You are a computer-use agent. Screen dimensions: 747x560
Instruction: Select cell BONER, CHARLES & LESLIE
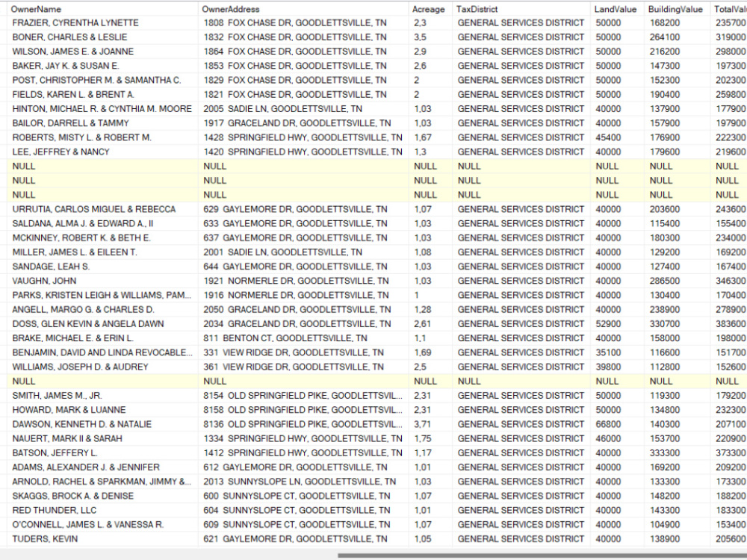[x=102, y=37]
